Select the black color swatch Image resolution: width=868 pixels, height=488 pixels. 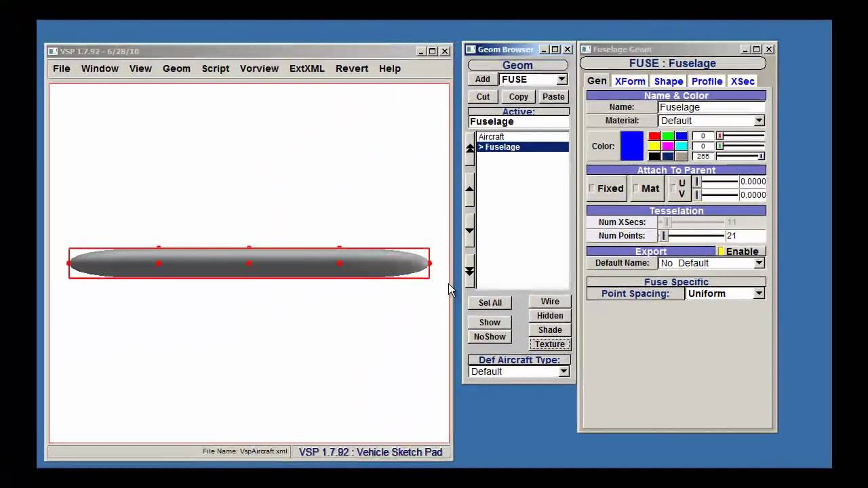tap(654, 157)
